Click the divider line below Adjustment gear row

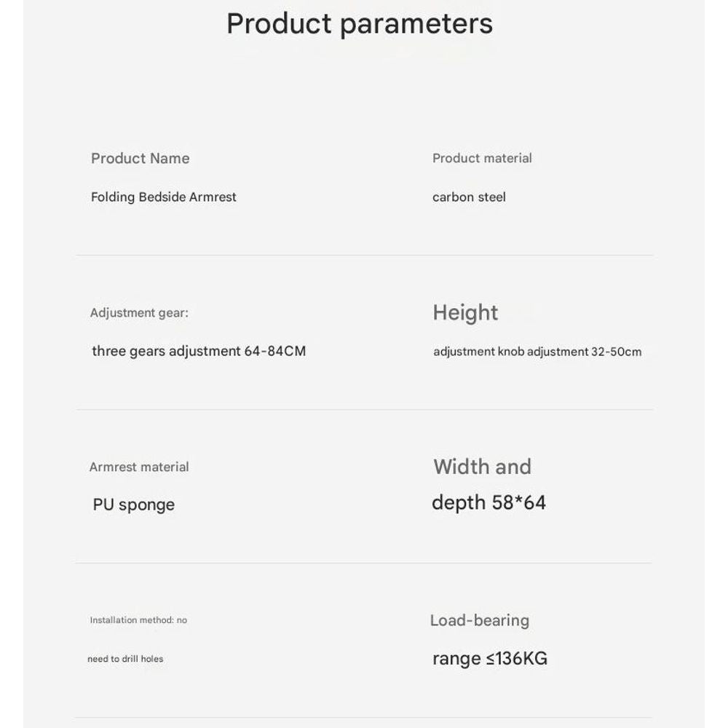(x=364, y=410)
